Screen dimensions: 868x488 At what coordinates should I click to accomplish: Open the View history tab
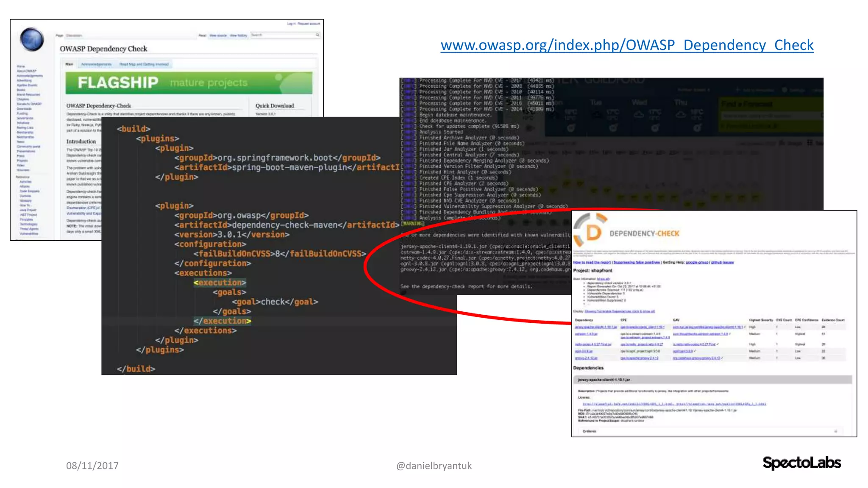tap(238, 36)
